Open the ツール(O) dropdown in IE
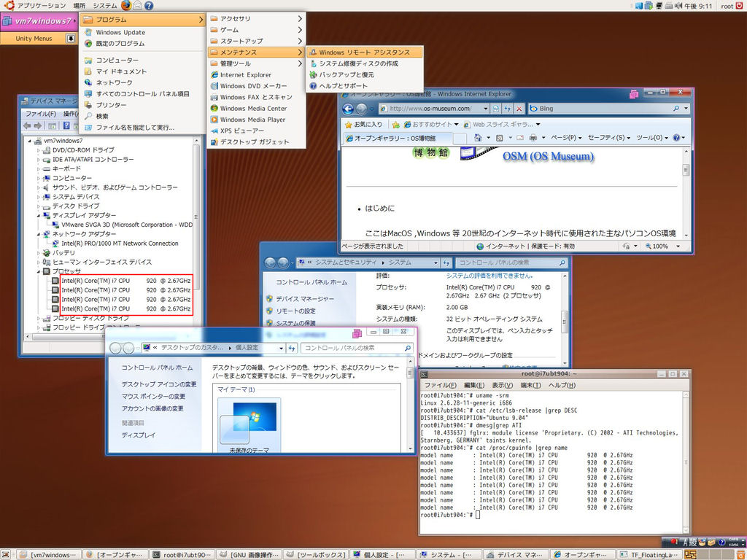This screenshot has width=747, height=560. point(652,138)
